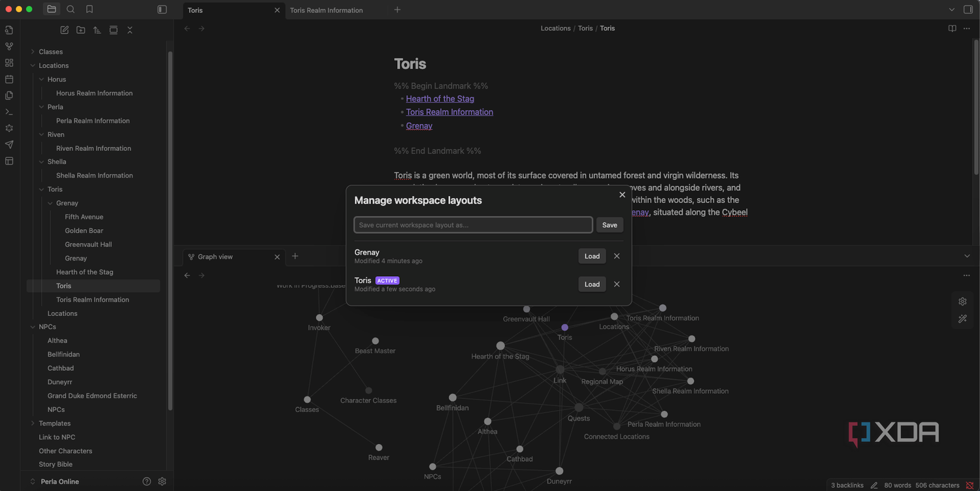Create a new canvas via the ribbon icon
This screenshot has width=980, height=491.
(x=9, y=63)
